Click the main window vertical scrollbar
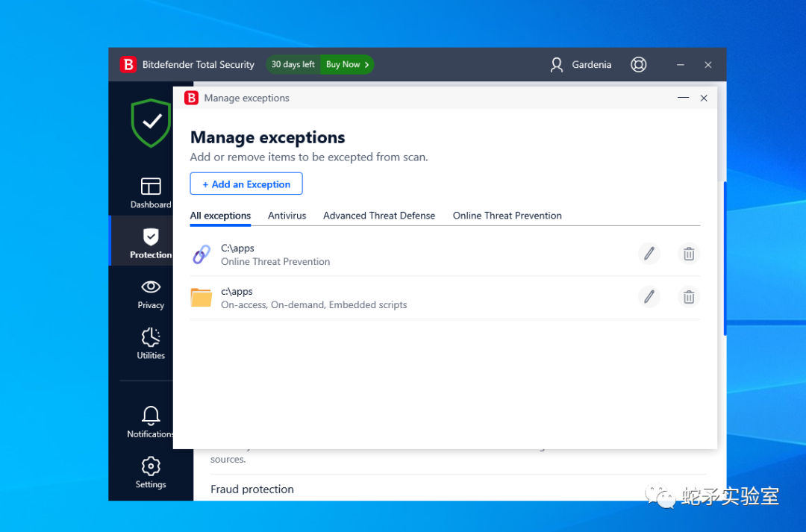This screenshot has height=532, width=806. [x=725, y=258]
